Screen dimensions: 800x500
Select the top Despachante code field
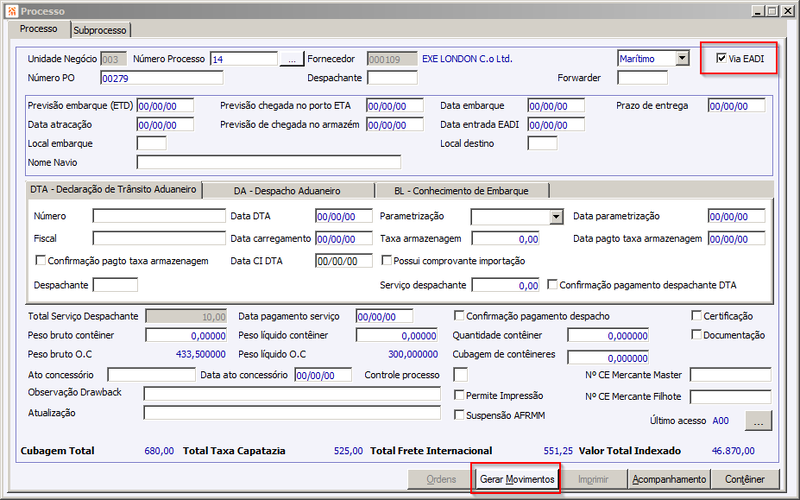[x=392, y=78]
